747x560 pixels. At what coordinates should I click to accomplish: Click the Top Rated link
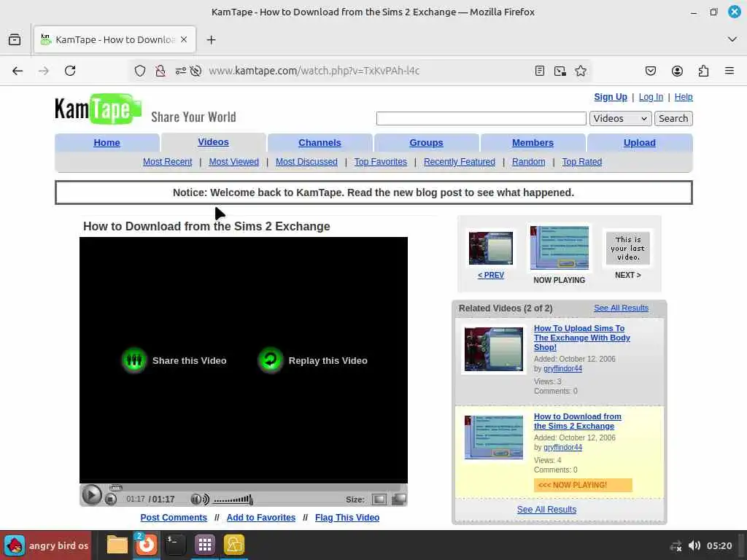(x=581, y=162)
